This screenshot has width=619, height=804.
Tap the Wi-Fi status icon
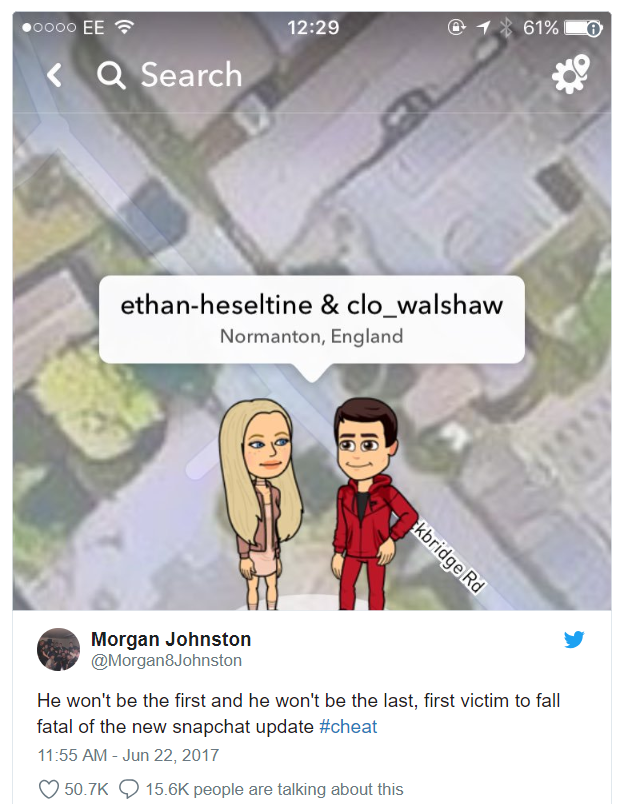(x=124, y=27)
